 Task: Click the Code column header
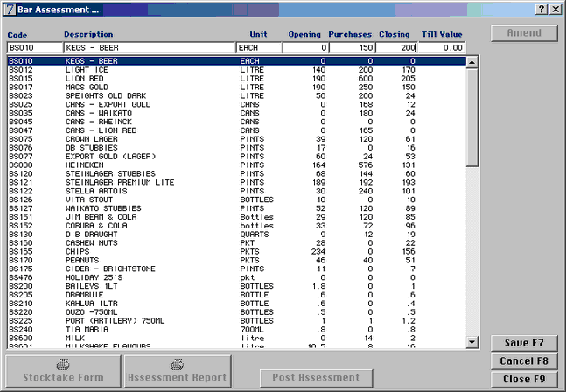point(17,35)
